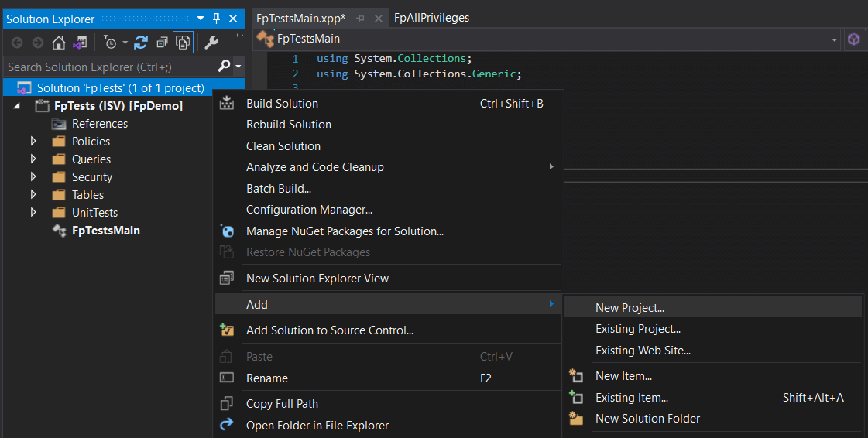Click the New Solution Explorer View icon
868x438 pixels.
point(226,278)
